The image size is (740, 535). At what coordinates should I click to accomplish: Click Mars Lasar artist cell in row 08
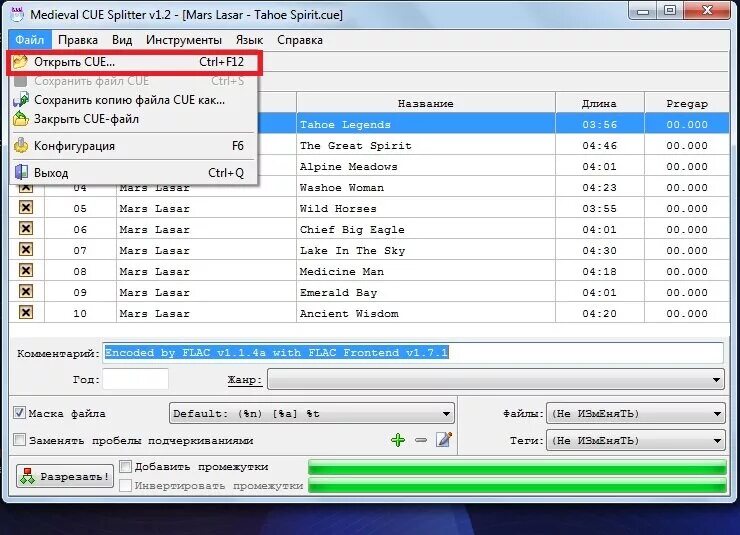pyautogui.click(x=206, y=271)
